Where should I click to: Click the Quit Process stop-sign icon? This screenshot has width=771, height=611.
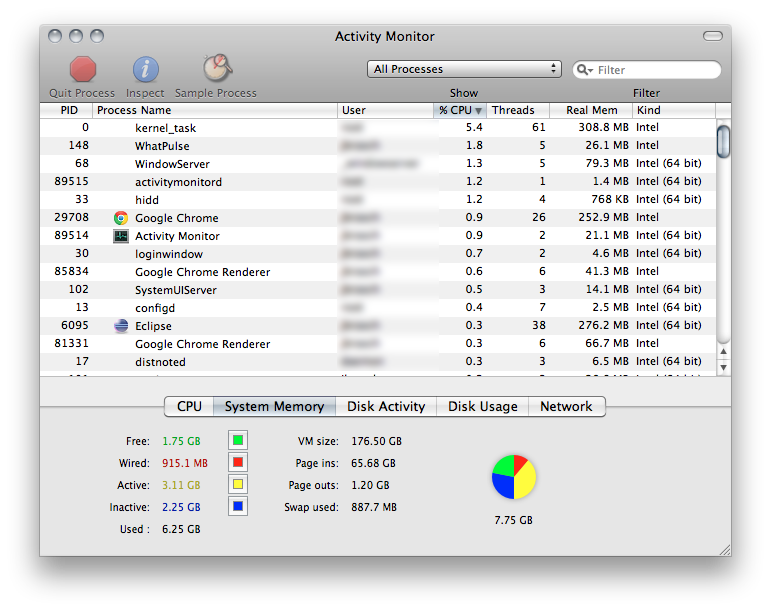[x=83, y=69]
